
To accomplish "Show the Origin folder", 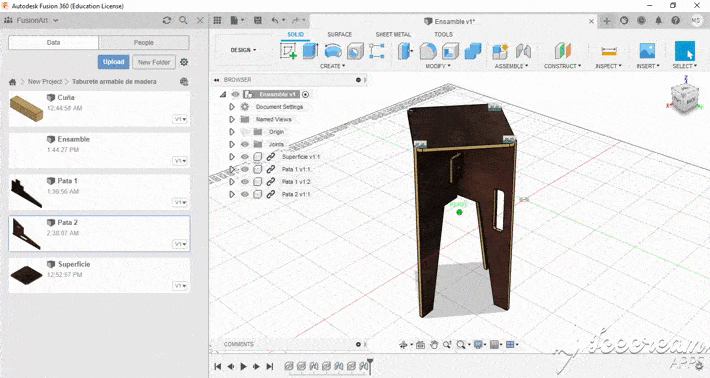I will (245, 132).
